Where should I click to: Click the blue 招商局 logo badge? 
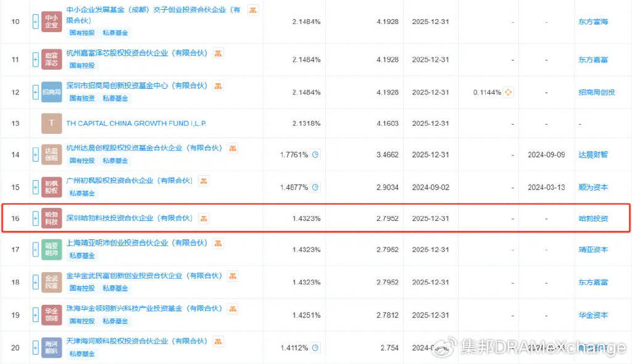tap(52, 92)
